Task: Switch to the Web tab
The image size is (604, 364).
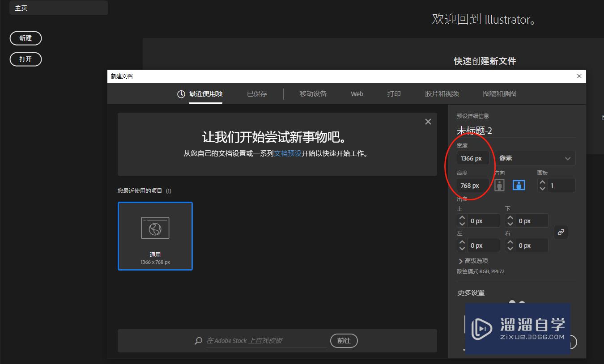Action: [357, 94]
